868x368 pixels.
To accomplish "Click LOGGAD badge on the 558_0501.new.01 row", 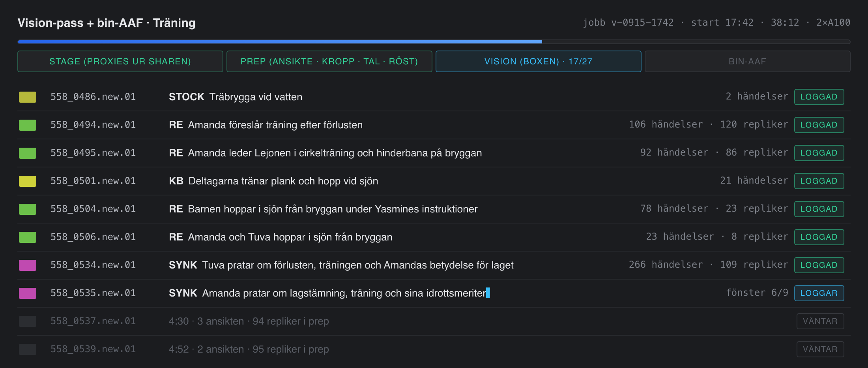I will (x=819, y=181).
